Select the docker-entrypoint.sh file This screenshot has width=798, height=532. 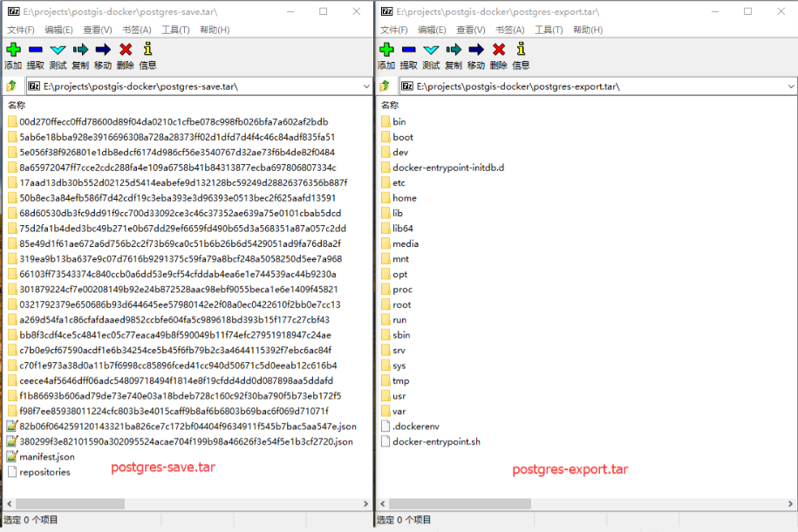[x=436, y=441]
